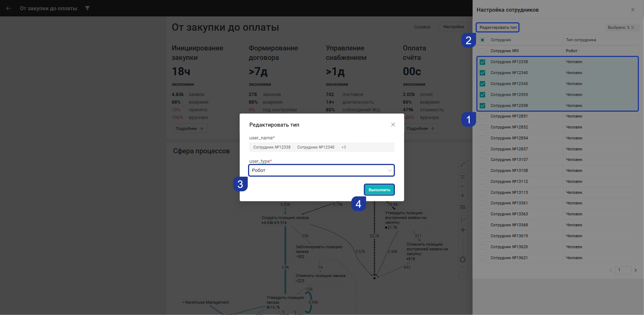Viewport: 644px width, 315px height.
Task: Check the box for Сотрудник №13107
Action: [483, 160]
